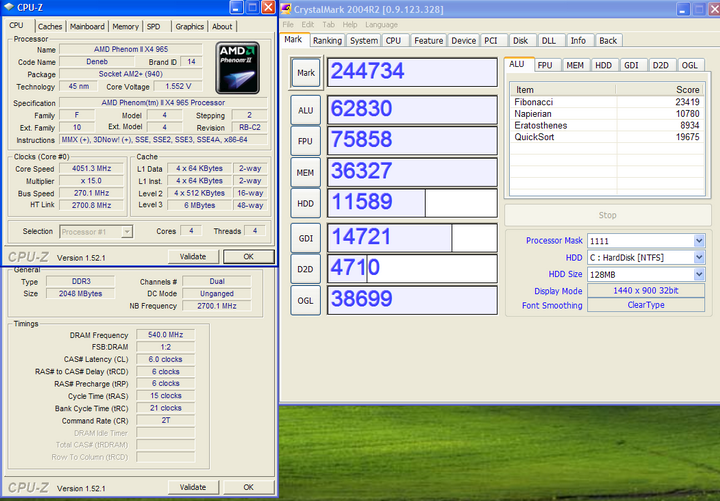Run the GDI benchmark button
This screenshot has height=501, width=720.
pyautogui.click(x=305, y=238)
